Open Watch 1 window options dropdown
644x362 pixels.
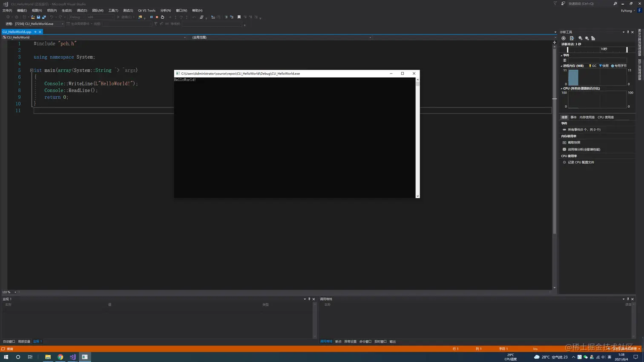(305, 299)
